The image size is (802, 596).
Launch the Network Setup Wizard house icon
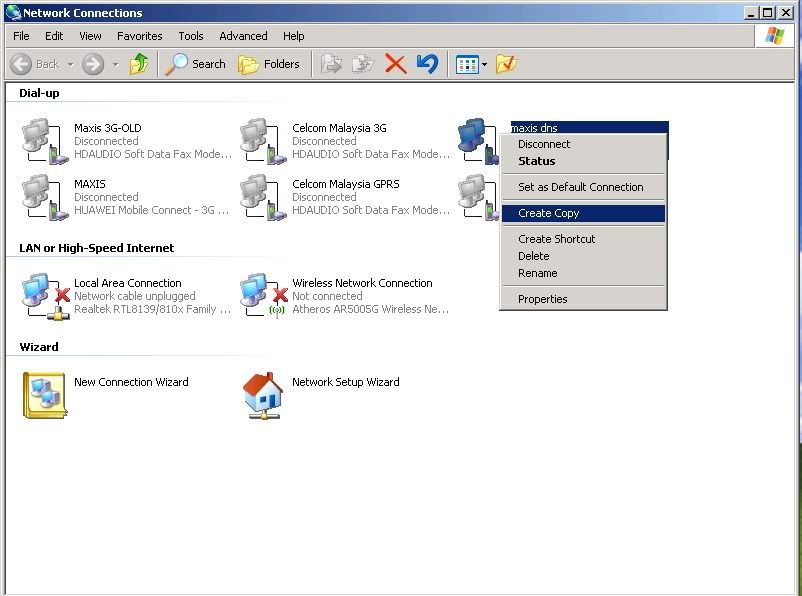[x=263, y=396]
